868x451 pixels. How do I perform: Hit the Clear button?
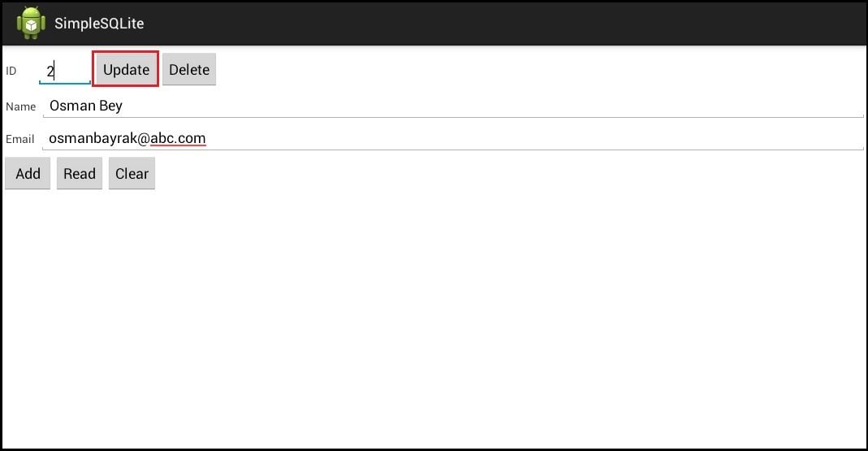(x=132, y=173)
